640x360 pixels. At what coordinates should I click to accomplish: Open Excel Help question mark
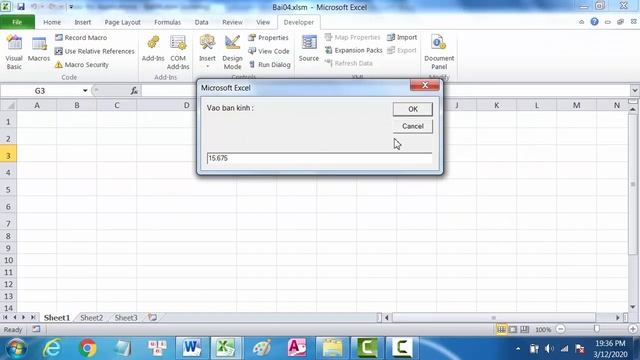click(x=594, y=22)
